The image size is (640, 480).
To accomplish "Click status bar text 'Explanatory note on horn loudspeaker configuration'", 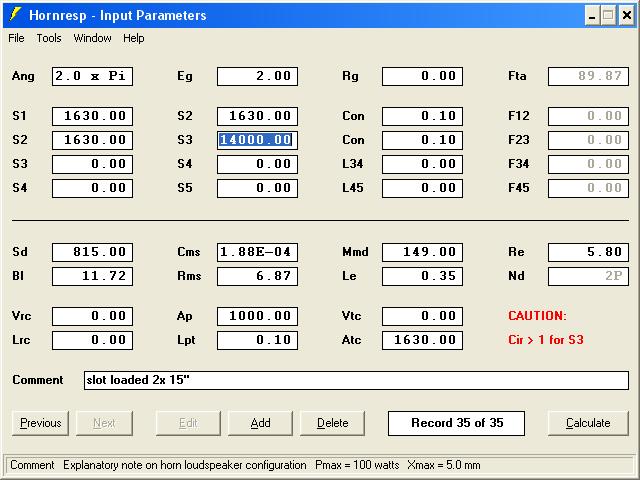I will tap(184, 465).
